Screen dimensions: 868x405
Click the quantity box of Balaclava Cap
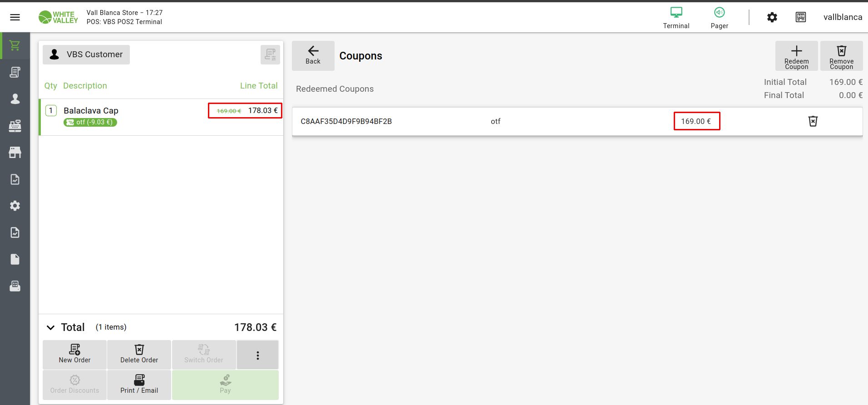pos(51,110)
